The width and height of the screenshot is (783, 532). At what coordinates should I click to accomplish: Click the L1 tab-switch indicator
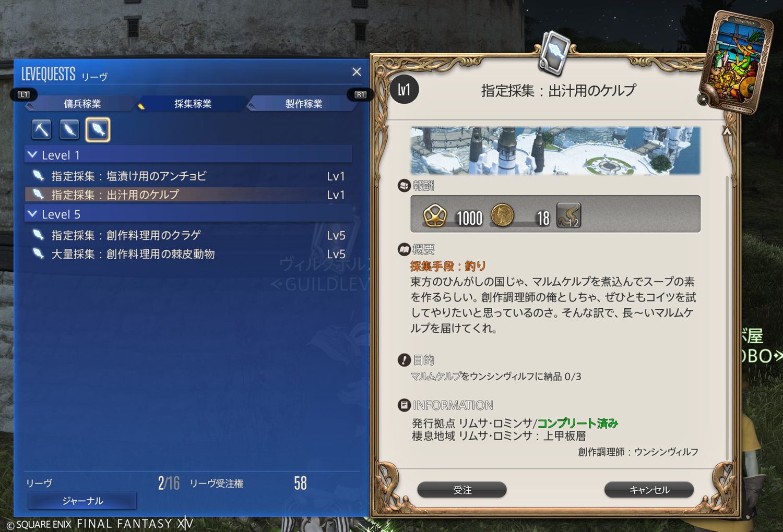click(23, 94)
